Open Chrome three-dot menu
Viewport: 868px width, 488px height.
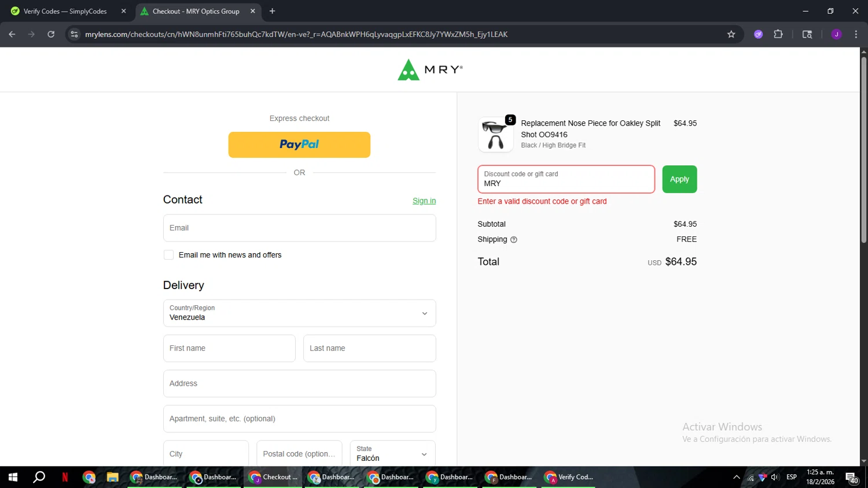pos(856,34)
